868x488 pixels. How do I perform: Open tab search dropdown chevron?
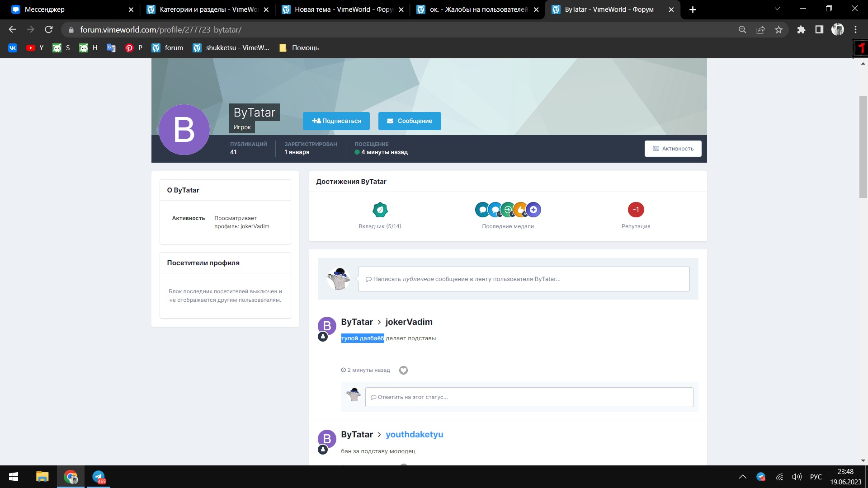[x=777, y=9]
